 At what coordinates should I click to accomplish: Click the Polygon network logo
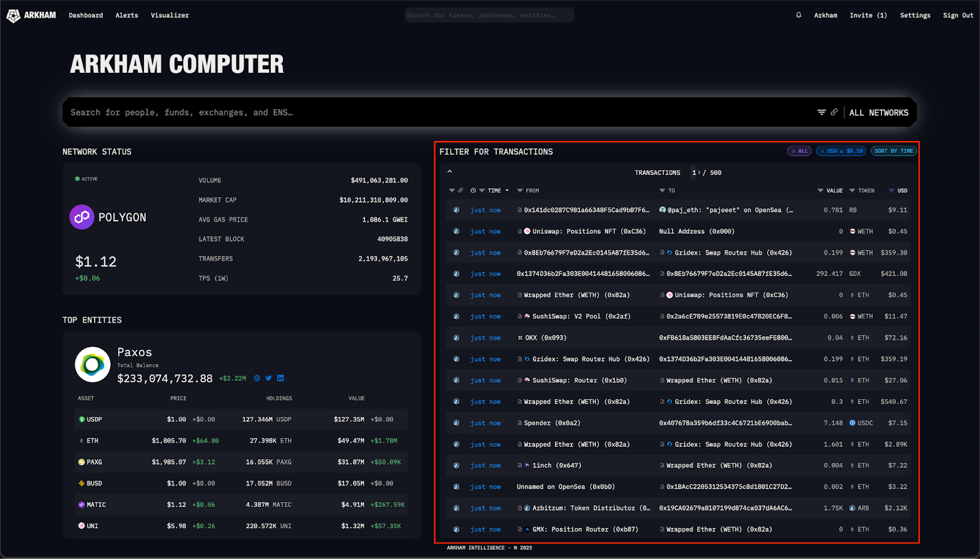pyautogui.click(x=81, y=217)
